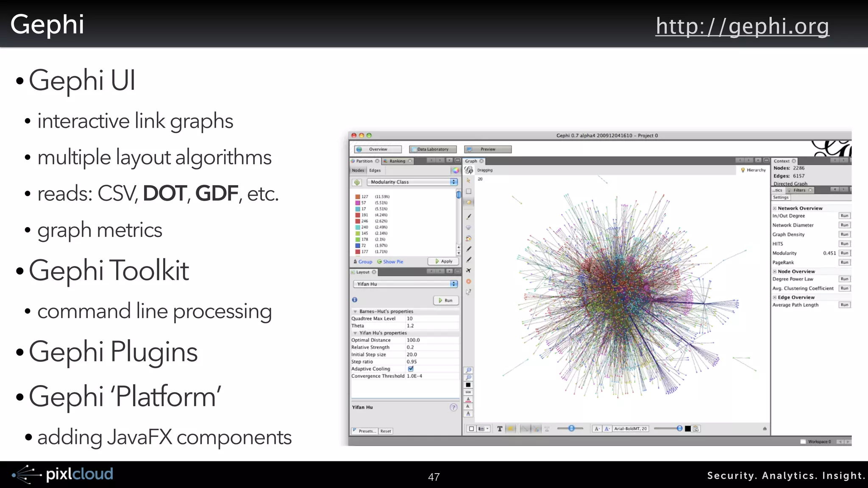Collapse Barnes-Hut's properties section
The height and width of the screenshot is (488, 868).
point(355,311)
